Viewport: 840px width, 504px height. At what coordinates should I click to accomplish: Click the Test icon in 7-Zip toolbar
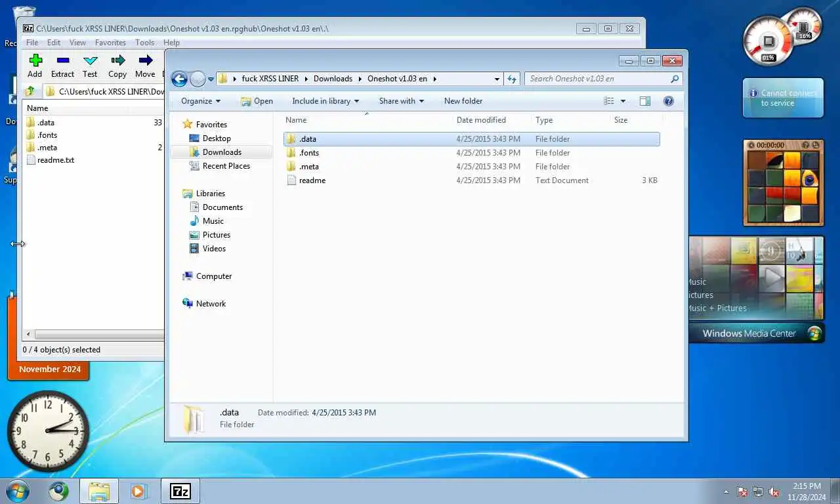[90, 66]
